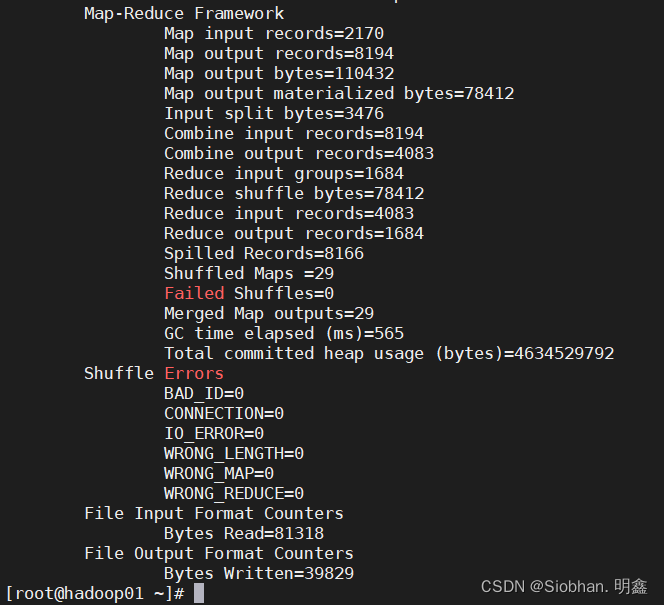Click the "WRONG_LENGTH=0" counter line
Viewport: 664px width, 605px height.
233,453
